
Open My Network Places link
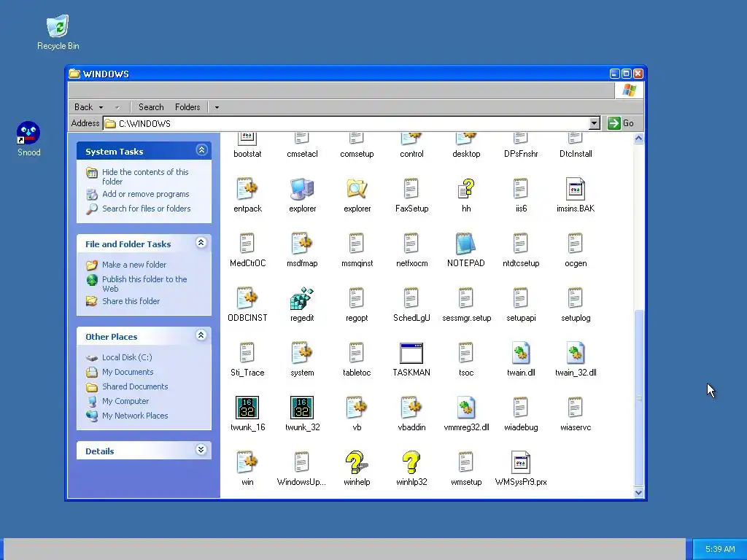tap(135, 415)
